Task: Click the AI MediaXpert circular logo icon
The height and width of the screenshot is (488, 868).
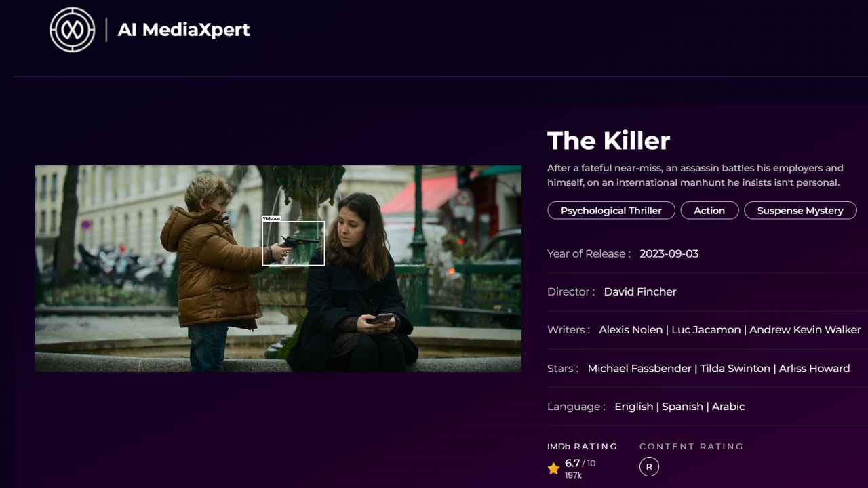Action: pos(73,30)
